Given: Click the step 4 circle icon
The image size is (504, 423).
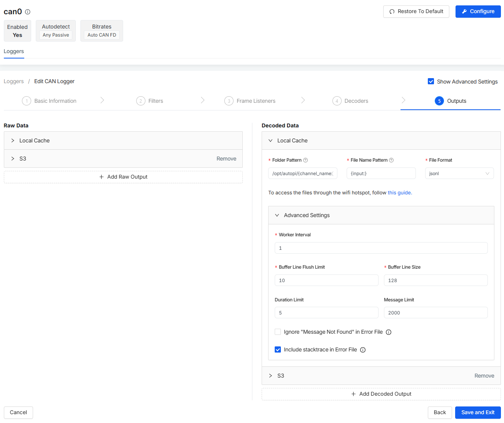Looking at the screenshot, I should tap(337, 101).
